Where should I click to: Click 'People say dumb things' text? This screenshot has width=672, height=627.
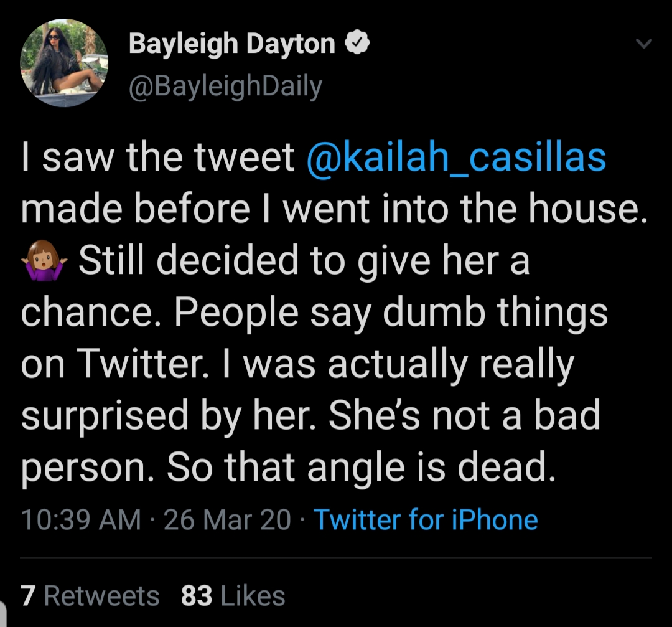pyautogui.click(x=391, y=313)
